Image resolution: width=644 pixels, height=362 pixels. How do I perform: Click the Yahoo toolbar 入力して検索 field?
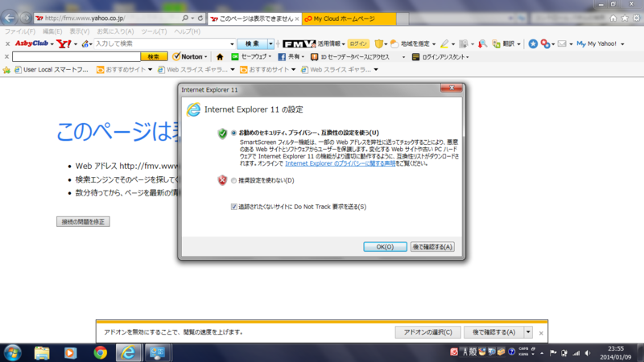[x=162, y=43]
